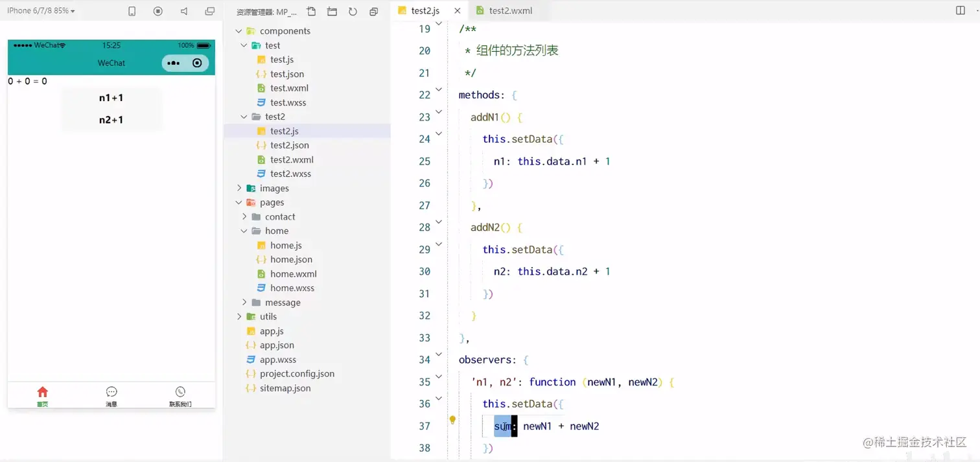Select test2.js in the file tree
This screenshot has width=980, height=462.
click(x=284, y=131)
